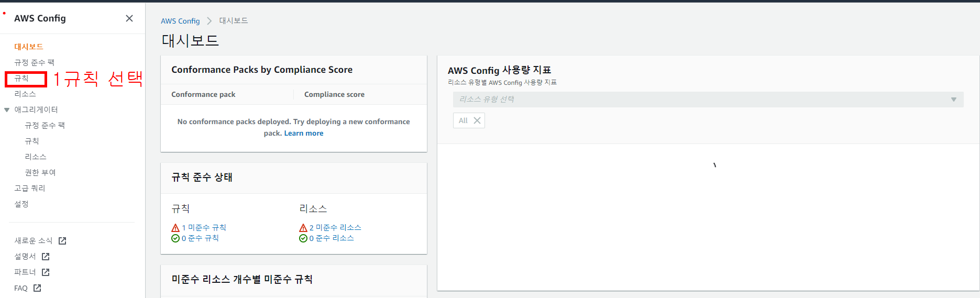The width and height of the screenshot is (980, 298).
Task: Open top-level 규정 준수 팩 in sidebar
Action: (34, 62)
